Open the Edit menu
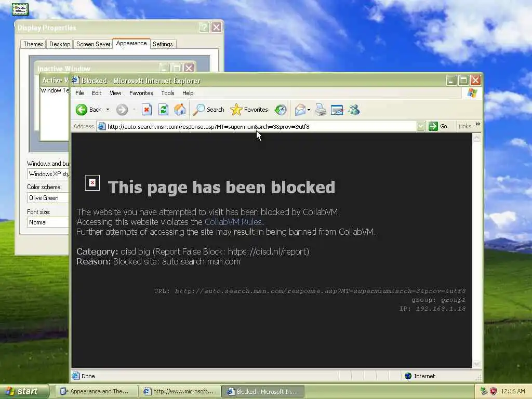Viewport: 532px width, 399px height. click(x=97, y=93)
